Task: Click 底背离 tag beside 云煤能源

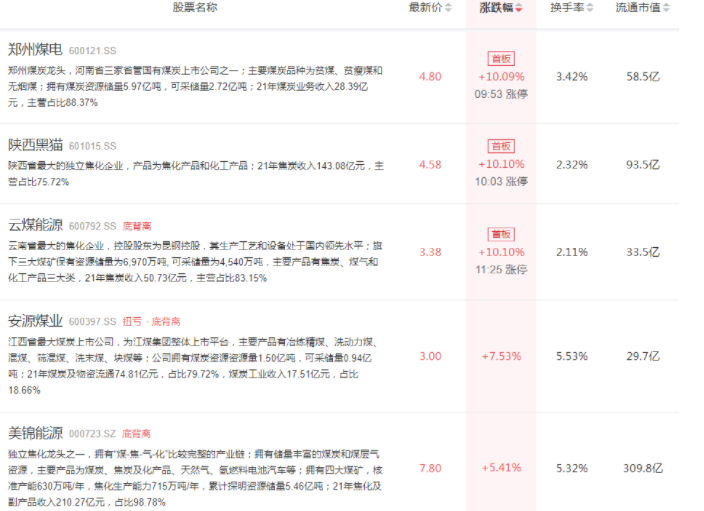Action: pos(137,225)
